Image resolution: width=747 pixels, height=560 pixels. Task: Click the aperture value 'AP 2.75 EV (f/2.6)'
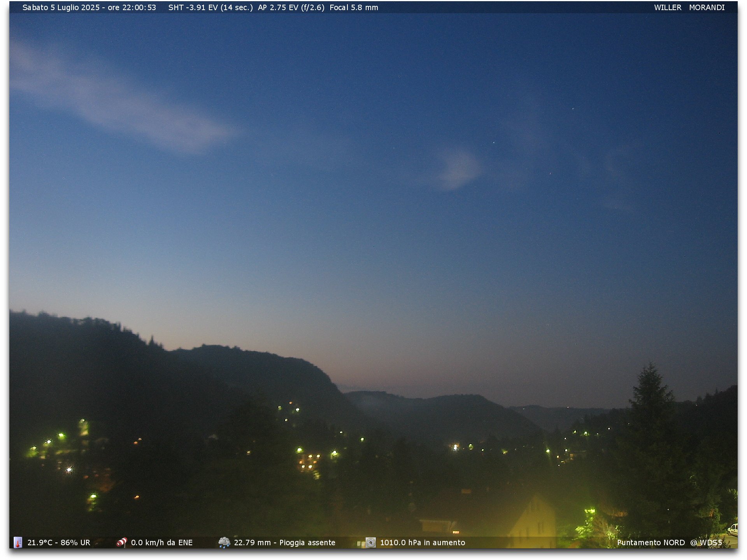click(x=291, y=7)
